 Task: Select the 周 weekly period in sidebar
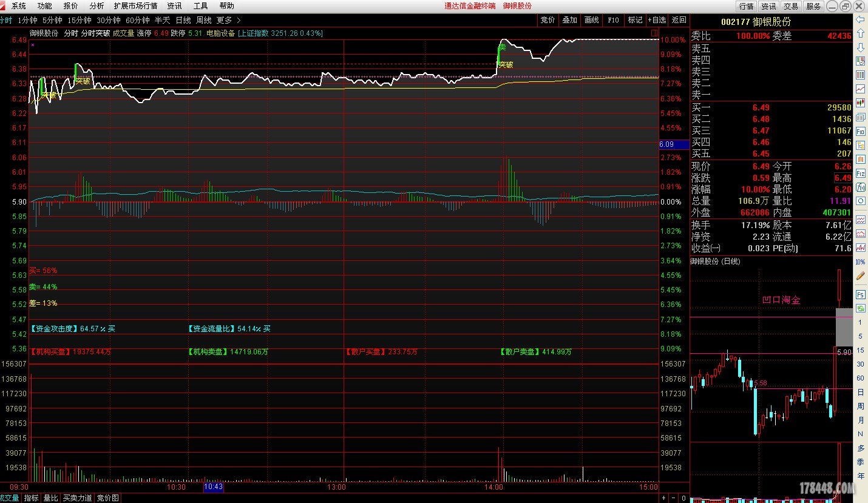[x=860, y=406]
